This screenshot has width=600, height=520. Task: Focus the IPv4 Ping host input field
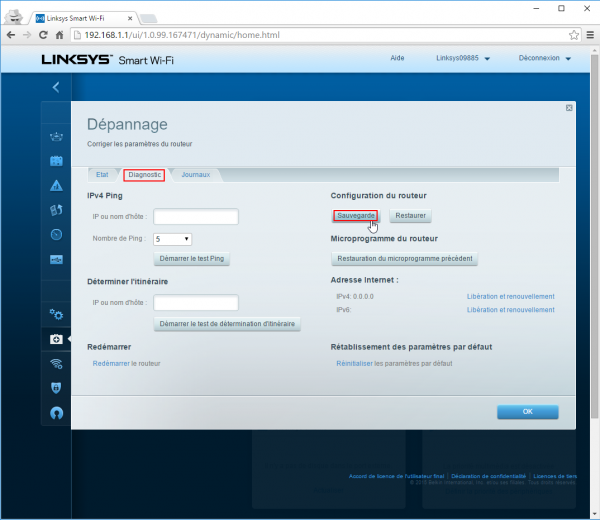click(196, 216)
